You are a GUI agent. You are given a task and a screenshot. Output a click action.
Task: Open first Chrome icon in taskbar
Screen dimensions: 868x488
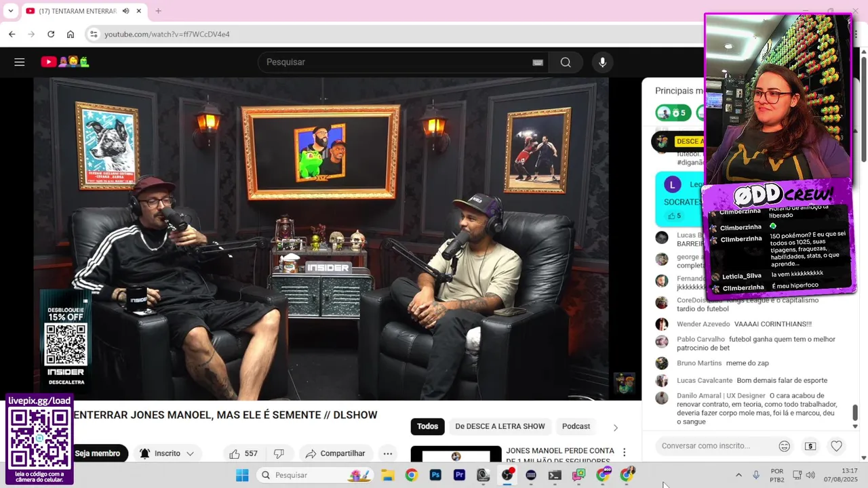412,475
